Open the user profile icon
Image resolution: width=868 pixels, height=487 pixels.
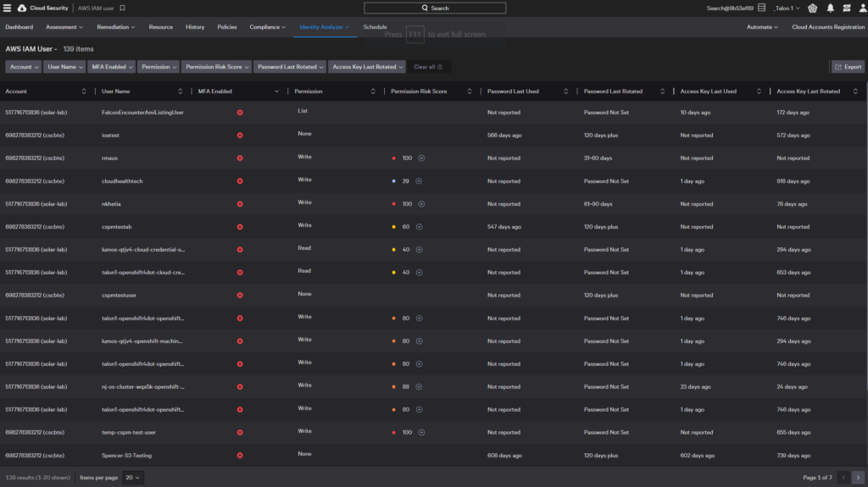[862, 8]
